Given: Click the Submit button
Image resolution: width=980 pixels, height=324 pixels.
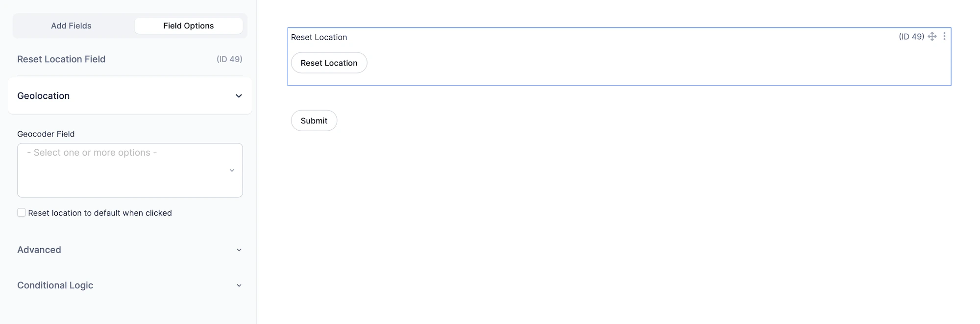Looking at the screenshot, I should coord(314,121).
